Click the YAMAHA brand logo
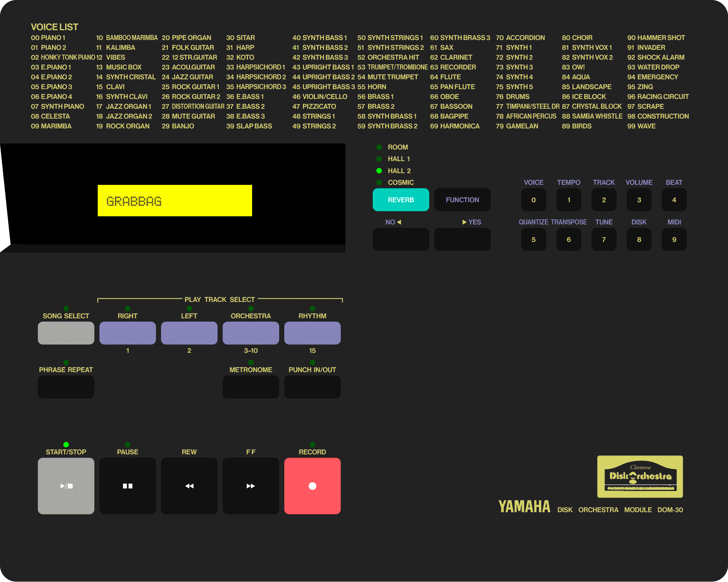Image resolution: width=728 pixels, height=582 pixels. [524, 506]
